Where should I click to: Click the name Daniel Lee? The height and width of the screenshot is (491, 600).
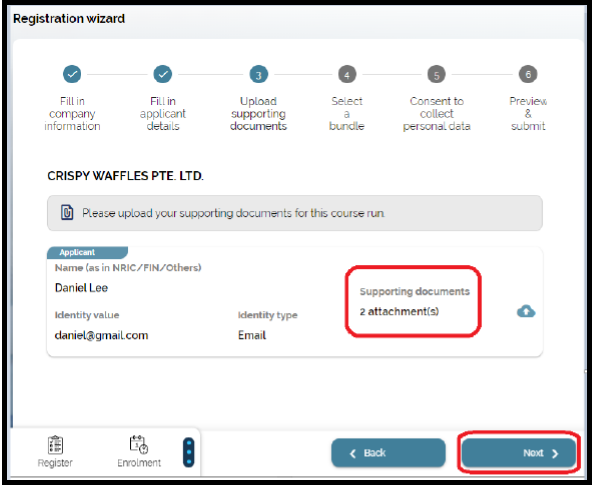point(82,288)
